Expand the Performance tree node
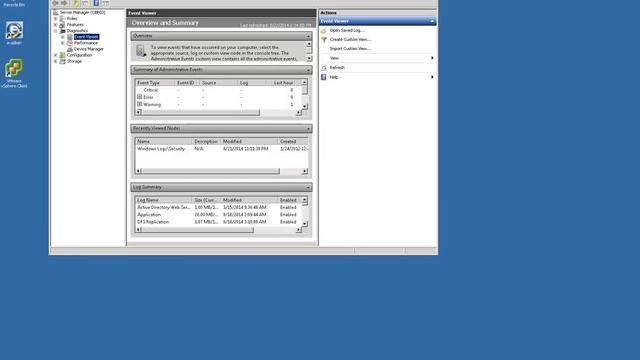This screenshot has height=360, width=640. 63,43
